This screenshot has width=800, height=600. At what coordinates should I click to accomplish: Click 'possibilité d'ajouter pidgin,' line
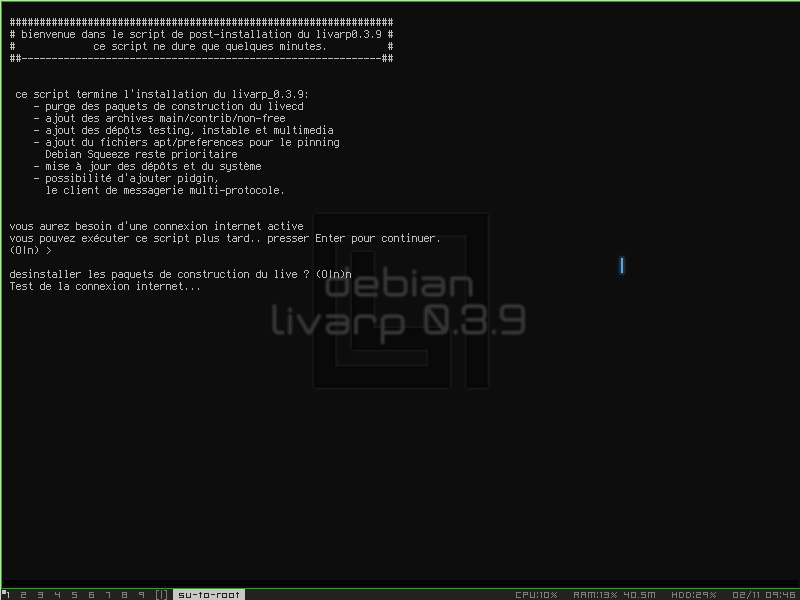132,179
